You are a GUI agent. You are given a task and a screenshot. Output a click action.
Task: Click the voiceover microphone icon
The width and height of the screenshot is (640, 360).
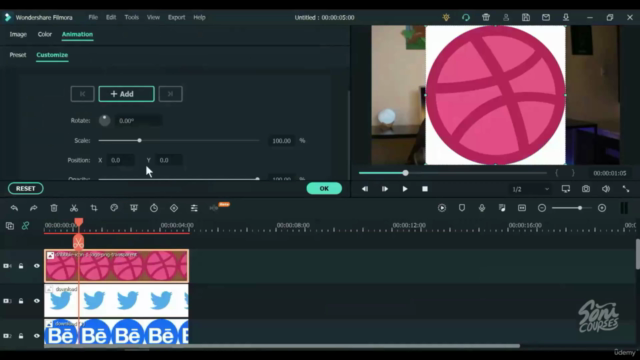pos(482,208)
